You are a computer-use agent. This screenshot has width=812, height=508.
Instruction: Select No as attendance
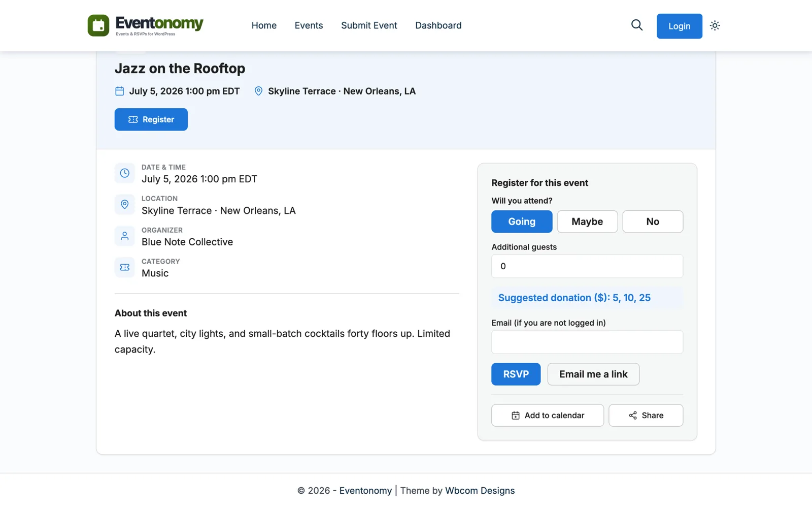click(x=653, y=221)
